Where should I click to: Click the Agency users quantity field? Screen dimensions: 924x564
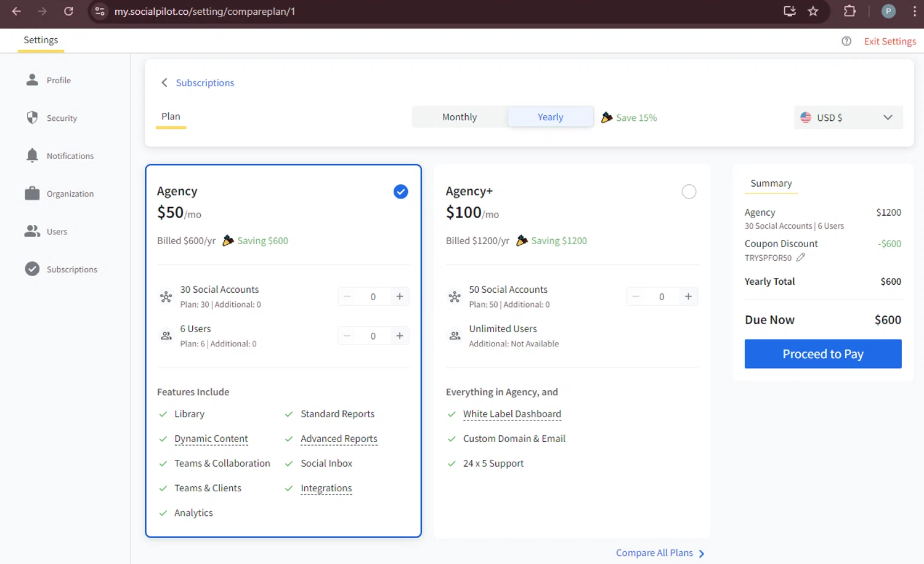tap(373, 336)
